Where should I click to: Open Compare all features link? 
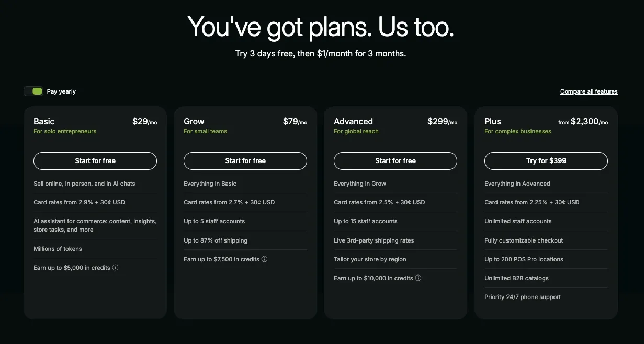tap(589, 91)
